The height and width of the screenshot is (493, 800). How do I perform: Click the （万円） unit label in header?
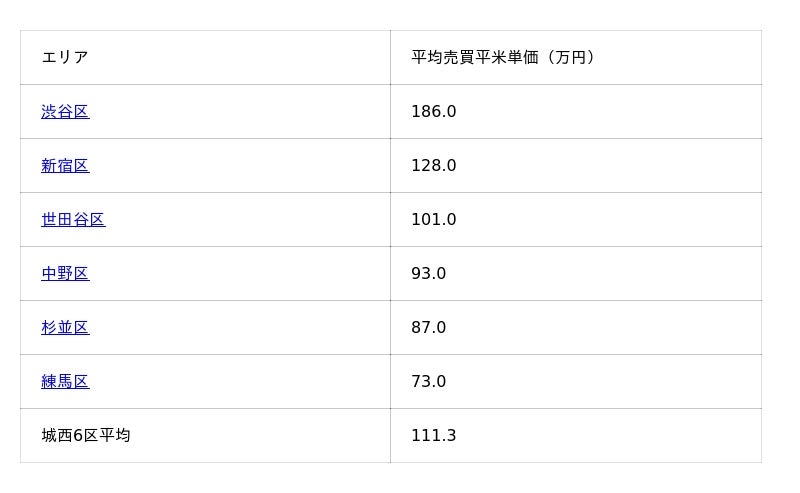tap(570, 58)
